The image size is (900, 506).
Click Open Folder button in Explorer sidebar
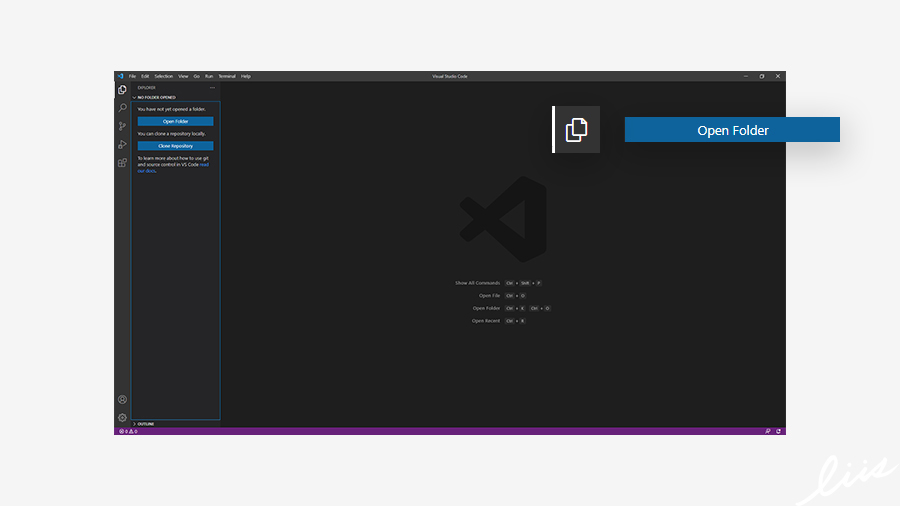point(175,121)
